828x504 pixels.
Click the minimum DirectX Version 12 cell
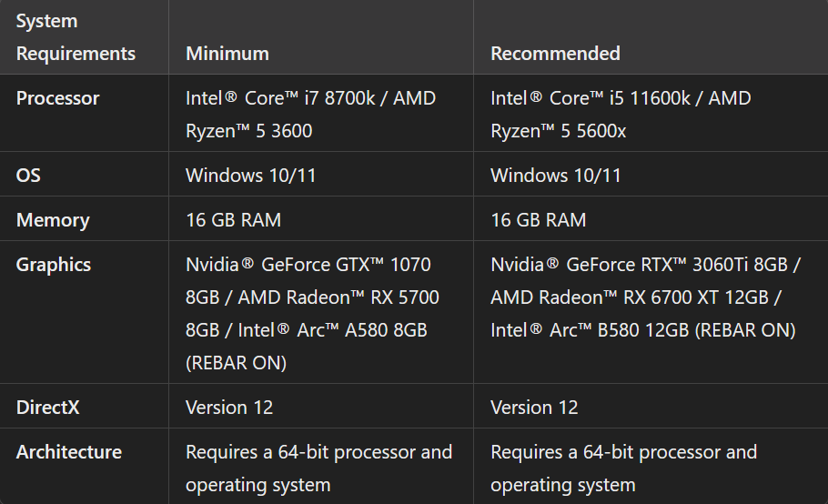[x=229, y=408]
